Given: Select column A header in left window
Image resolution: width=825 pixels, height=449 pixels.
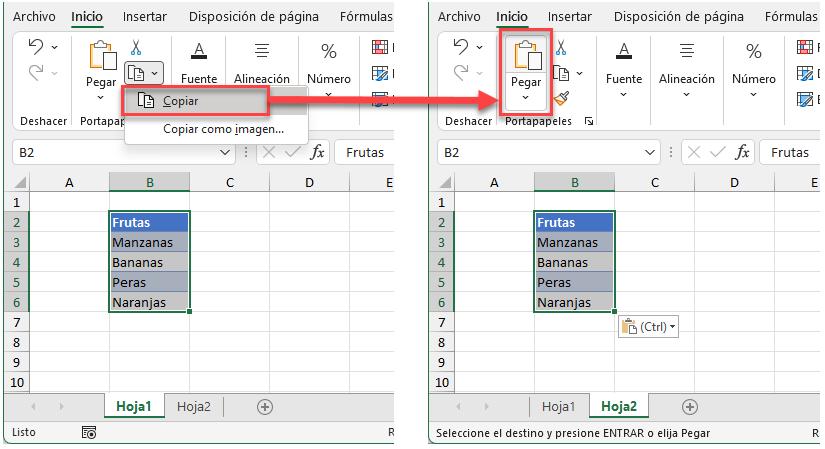Looking at the screenshot, I should pyautogui.click(x=69, y=183).
